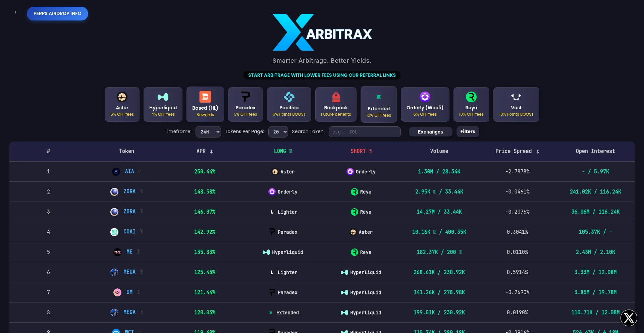Open the X social icon button

point(629,318)
